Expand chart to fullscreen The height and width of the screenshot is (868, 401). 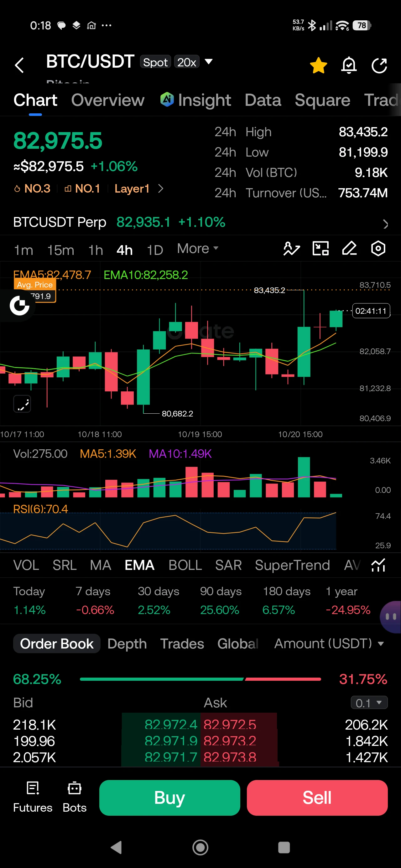22,404
